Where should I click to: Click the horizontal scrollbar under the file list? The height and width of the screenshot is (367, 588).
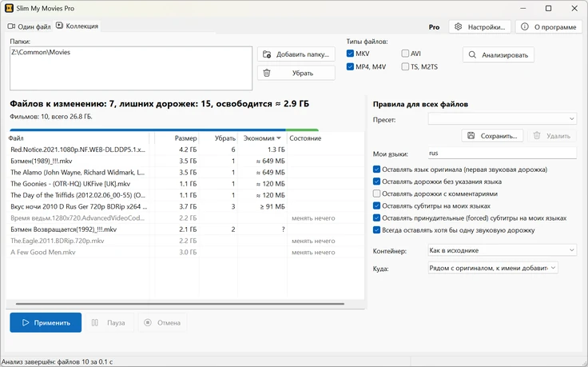click(180, 304)
